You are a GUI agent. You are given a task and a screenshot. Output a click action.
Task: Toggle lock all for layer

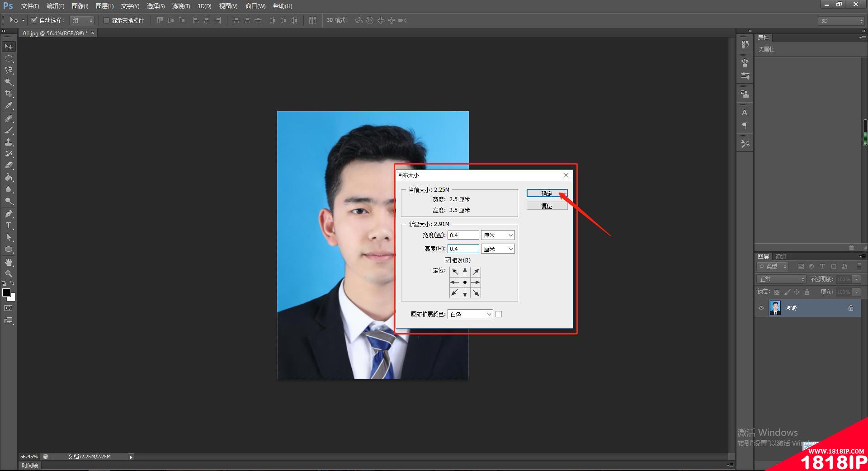point(807,292)
